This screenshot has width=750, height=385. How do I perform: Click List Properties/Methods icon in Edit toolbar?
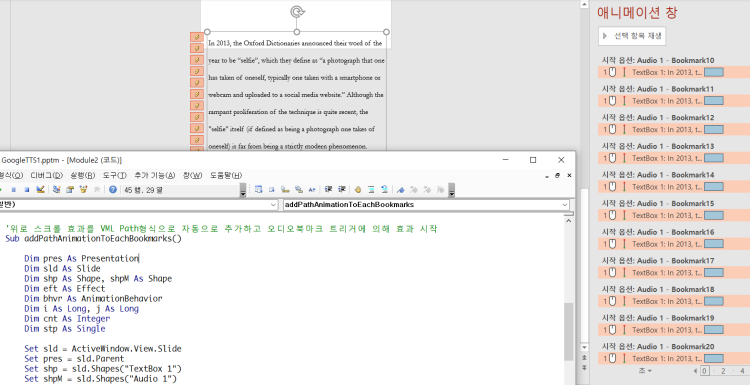point(258,190)
